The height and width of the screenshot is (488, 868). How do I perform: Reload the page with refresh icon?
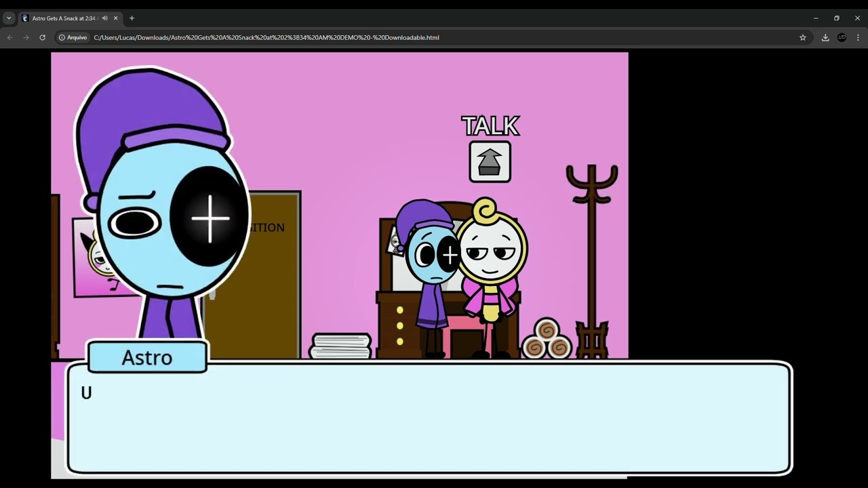tap(42, 37)
